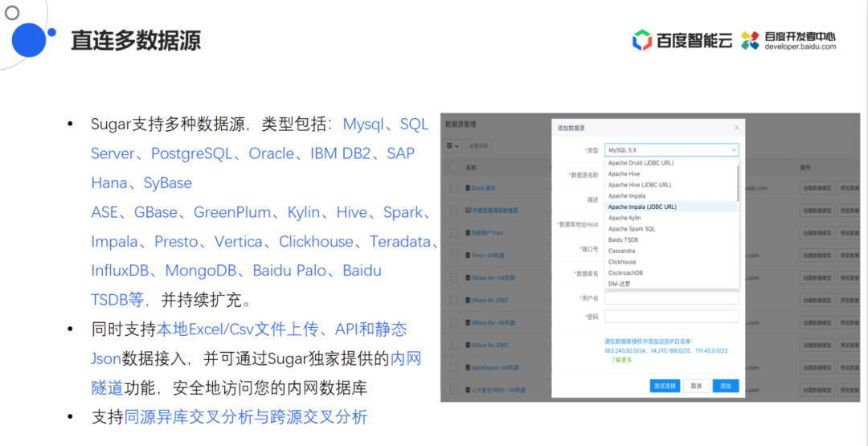Click the database icon beside GBase 8s--04机器
868x446 pixels.
(468, 278)
